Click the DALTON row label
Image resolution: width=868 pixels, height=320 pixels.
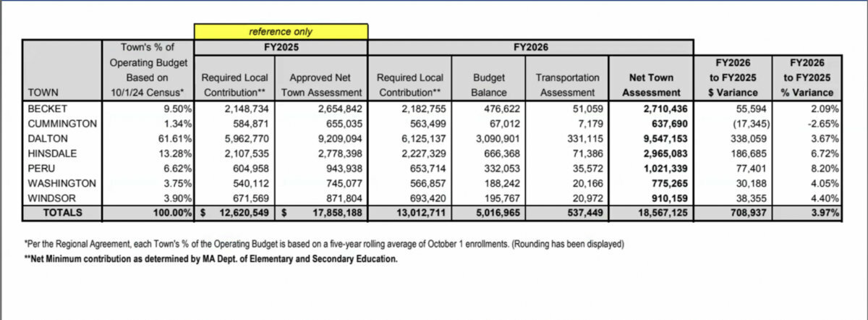[x=46, y=139]
